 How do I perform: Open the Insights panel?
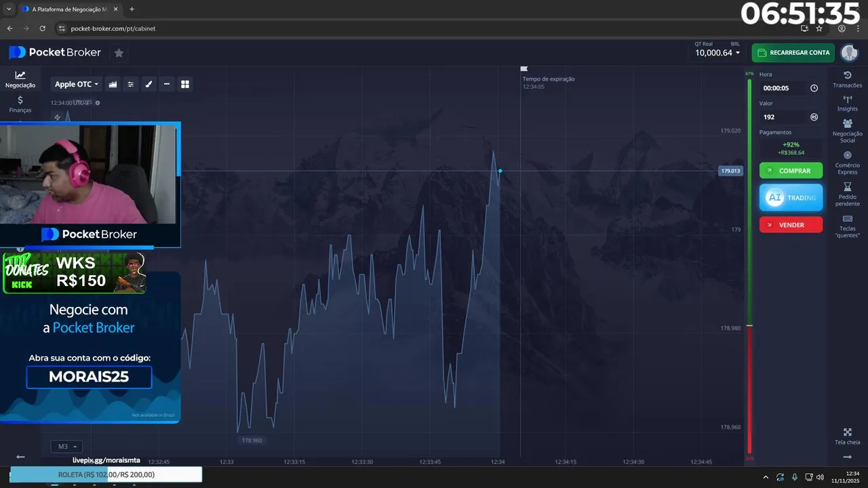(848, 103)
